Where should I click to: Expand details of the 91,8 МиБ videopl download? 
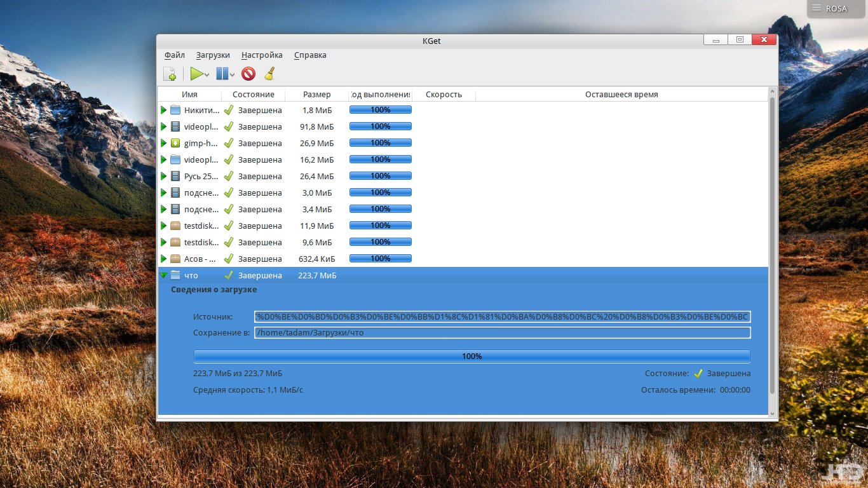pos(163,126)
